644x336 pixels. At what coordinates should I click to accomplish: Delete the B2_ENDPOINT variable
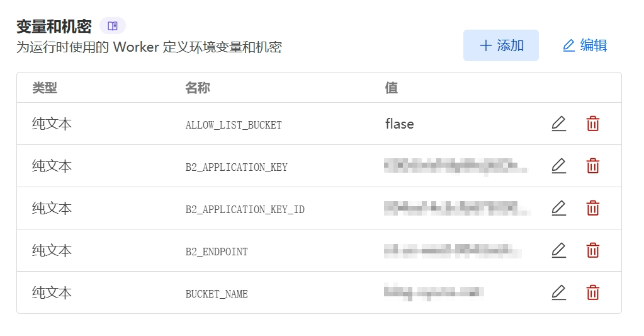click(592, 250)
